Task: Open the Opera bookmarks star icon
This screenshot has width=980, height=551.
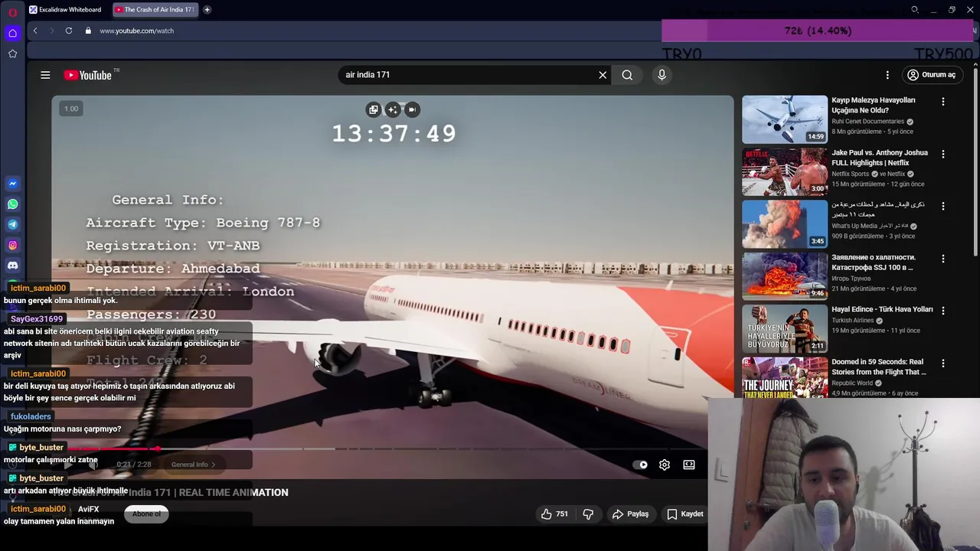Action: 12,54
